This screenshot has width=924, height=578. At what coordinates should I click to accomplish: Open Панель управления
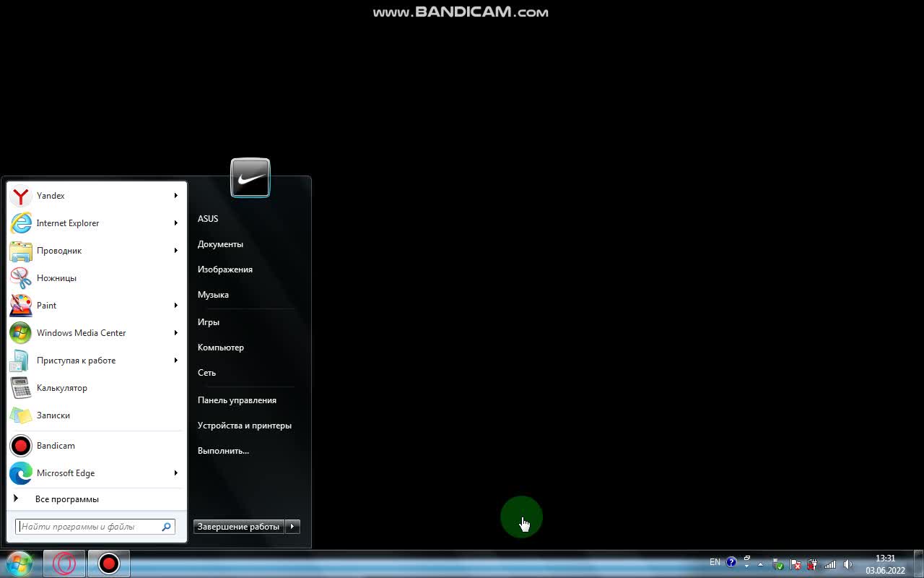[x=237, y=400]
